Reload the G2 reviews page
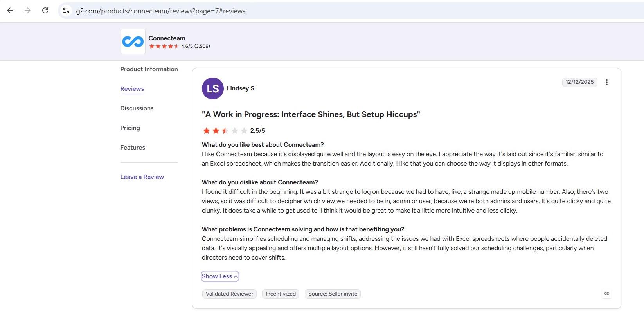The width and height of the screenshot is (644, 312). click(45, 11)
